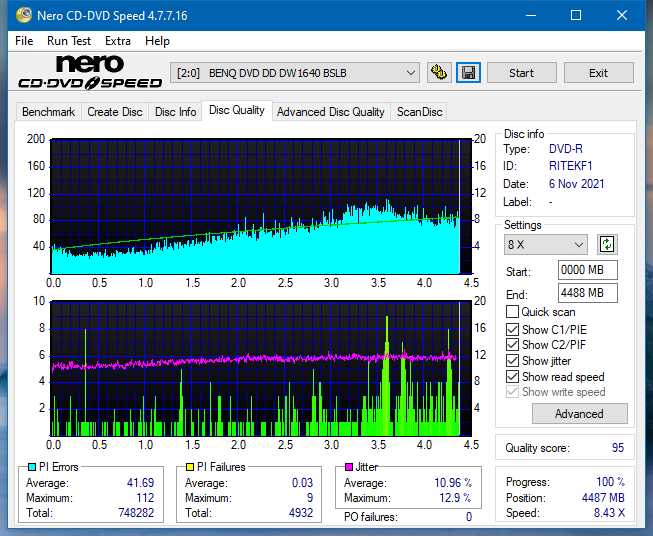Click the magenta Jitter legend swatch
Viewport: 653px width, 536px height.
tap(349, 467)
